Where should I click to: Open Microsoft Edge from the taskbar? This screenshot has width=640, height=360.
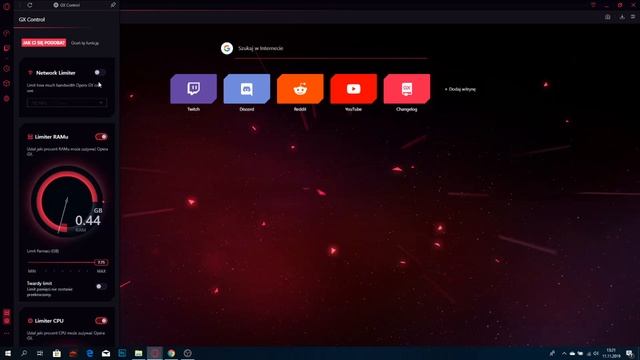89,353
